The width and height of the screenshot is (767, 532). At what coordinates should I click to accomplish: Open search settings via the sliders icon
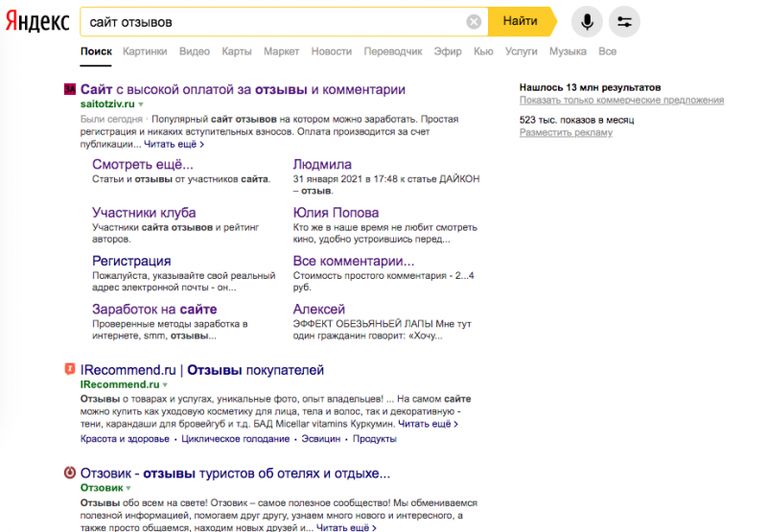tap(624, 21)
